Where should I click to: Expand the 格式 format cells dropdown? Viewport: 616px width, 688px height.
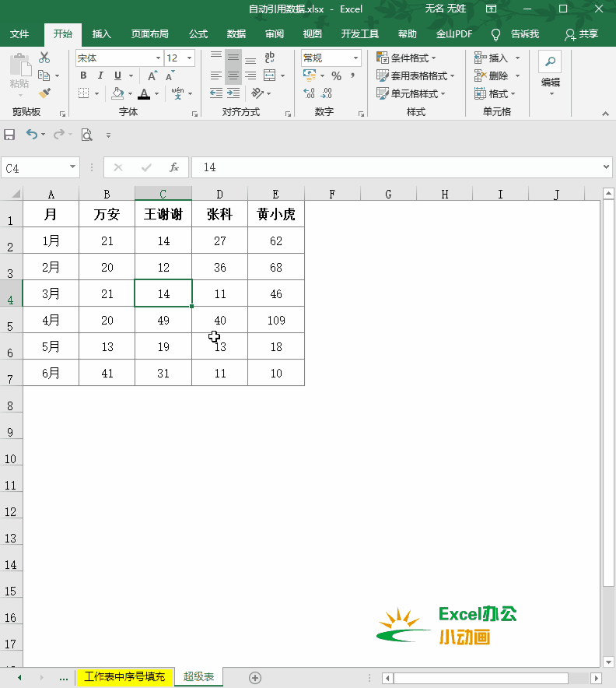point(513,94)
